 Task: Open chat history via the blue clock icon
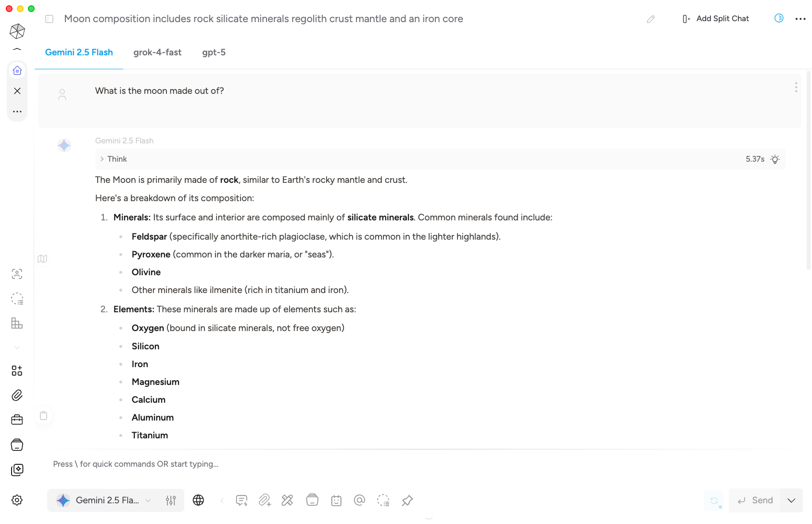779,18
